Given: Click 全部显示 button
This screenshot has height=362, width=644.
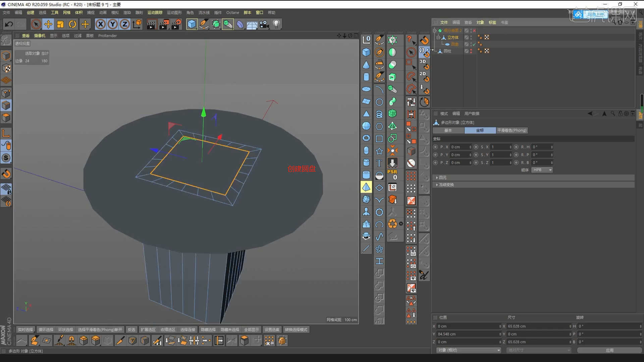Looking at the screenshot, I should click(252, 329).
